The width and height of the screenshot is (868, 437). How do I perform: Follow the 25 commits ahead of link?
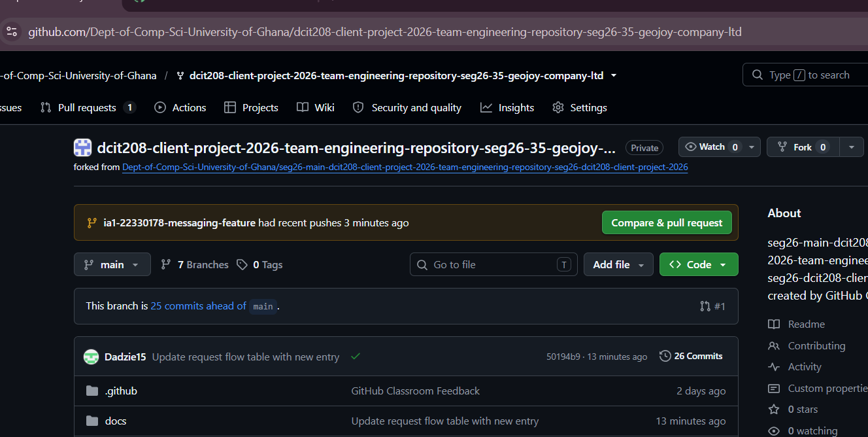(x=199, y=306)
